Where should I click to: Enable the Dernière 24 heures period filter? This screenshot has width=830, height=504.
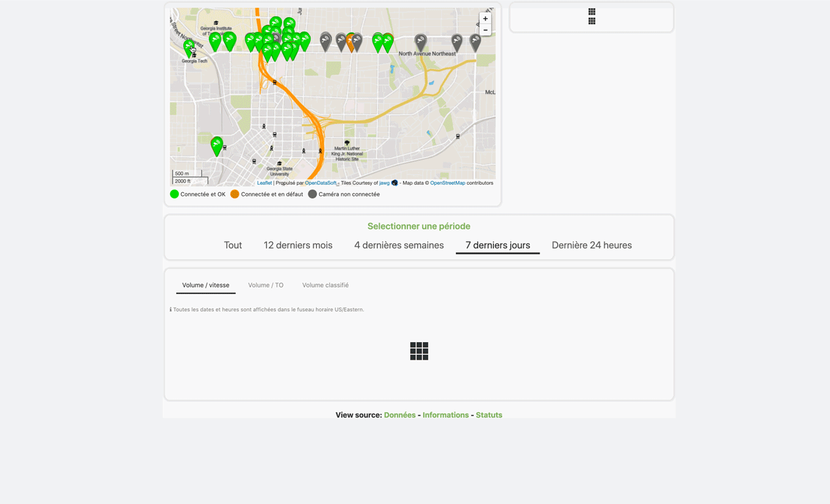pyautogui.click(x=591, y=245)
